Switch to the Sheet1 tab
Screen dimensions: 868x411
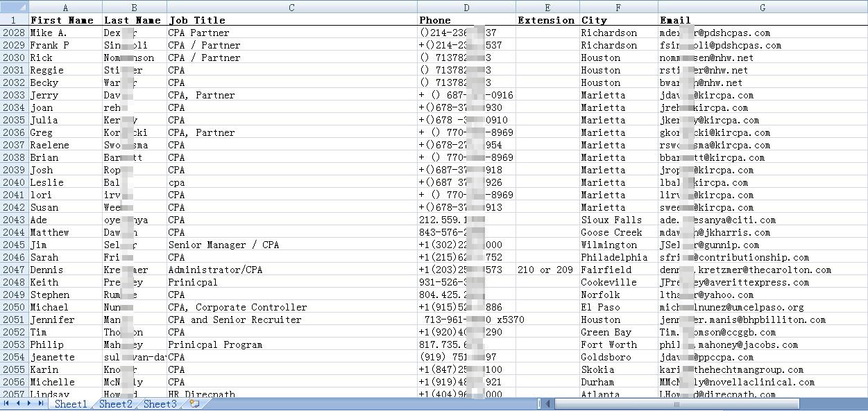pos(71,404)
